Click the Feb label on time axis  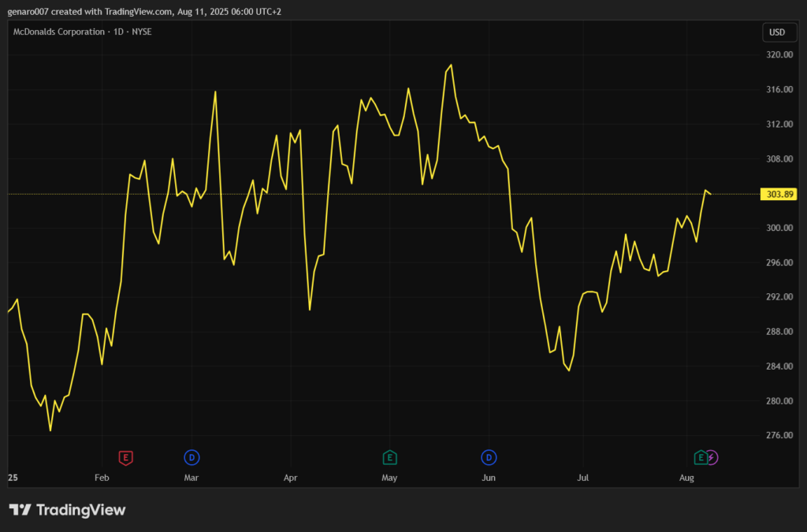pos(101,478)
